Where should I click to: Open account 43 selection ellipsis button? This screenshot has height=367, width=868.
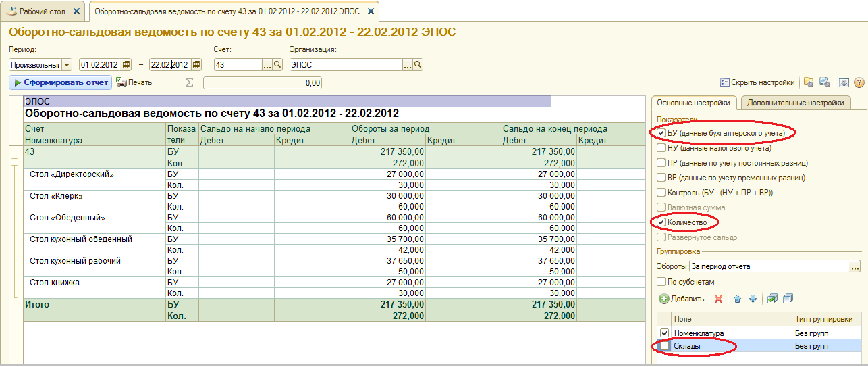[267, 65]
